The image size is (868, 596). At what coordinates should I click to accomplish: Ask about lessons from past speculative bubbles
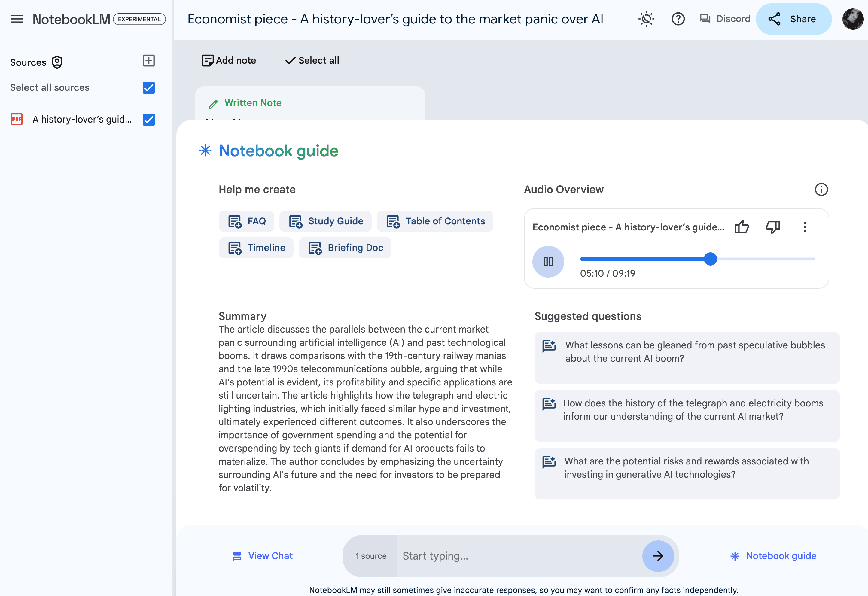click(x=687, y=358)
